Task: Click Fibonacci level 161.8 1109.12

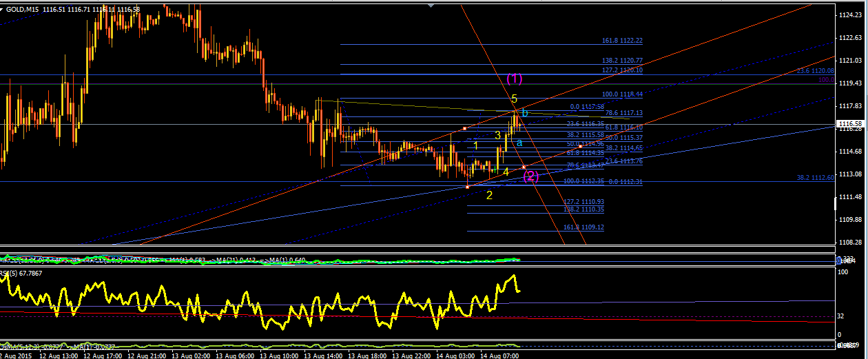Action: pos(583,227)
